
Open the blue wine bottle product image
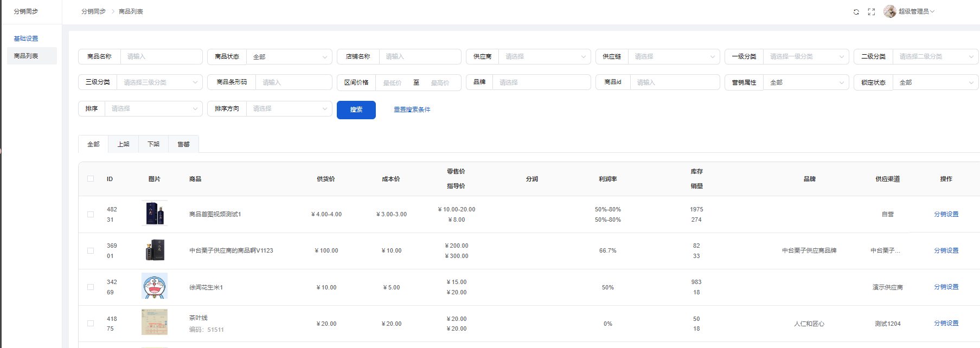155,214
